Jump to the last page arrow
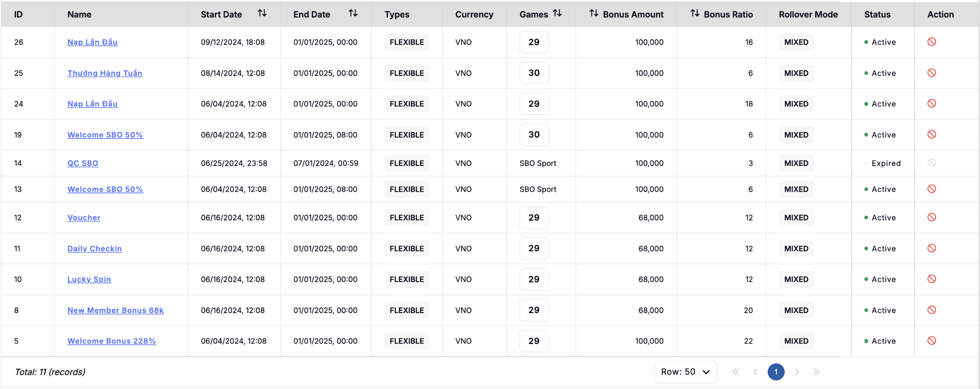This screenshot has height=389, width=980. 816,372
